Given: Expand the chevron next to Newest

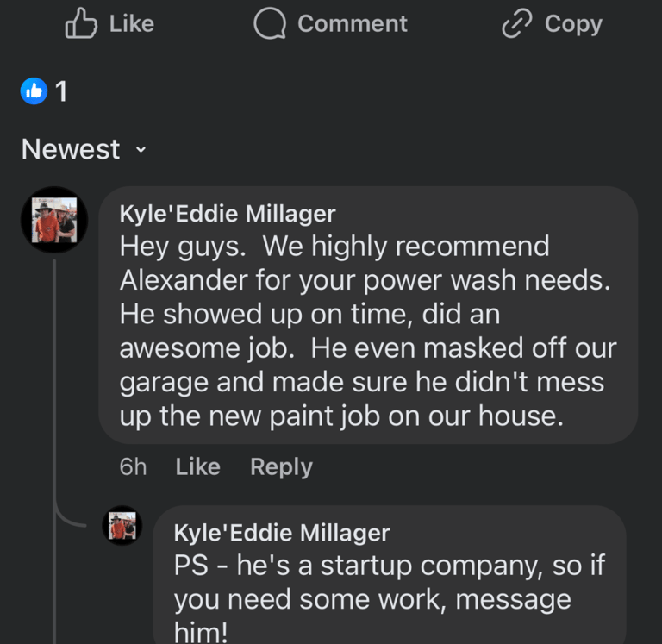Looking at the screenshot, I should 141,150.
